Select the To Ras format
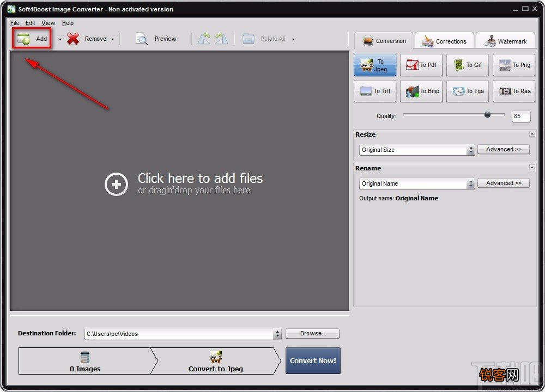 click(514, 91)
